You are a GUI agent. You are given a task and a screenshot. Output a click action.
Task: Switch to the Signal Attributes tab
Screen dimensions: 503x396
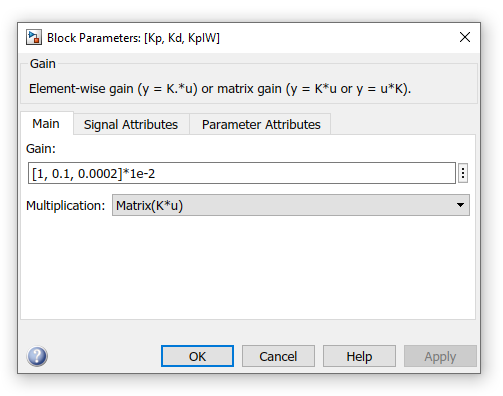click(131, 124)
